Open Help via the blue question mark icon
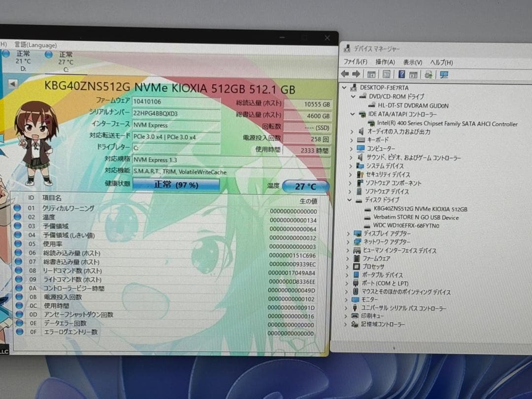Viewport: 532px width, 399px height. (x=402, y=74)
